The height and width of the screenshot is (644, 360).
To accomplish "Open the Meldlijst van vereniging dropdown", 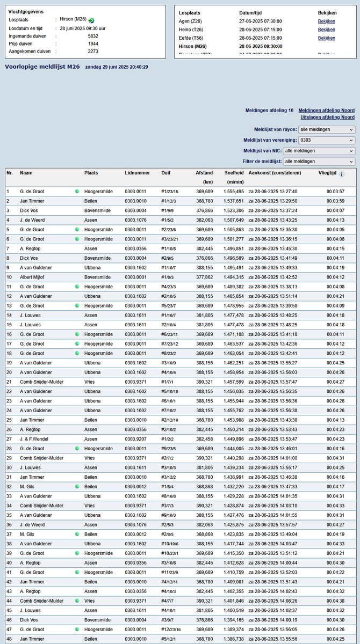I will (x=327, y=140).
